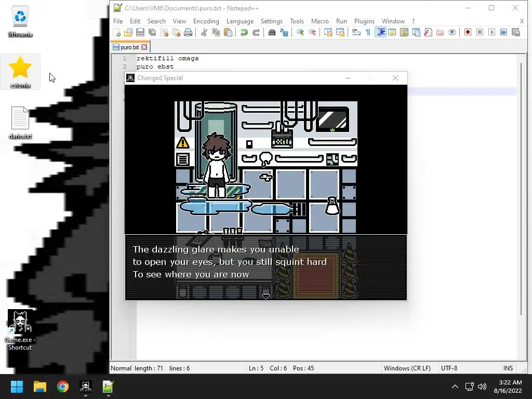Click the Print toolbar icon
This screenshot has height=399, width=532.
[x=188, y=32]
